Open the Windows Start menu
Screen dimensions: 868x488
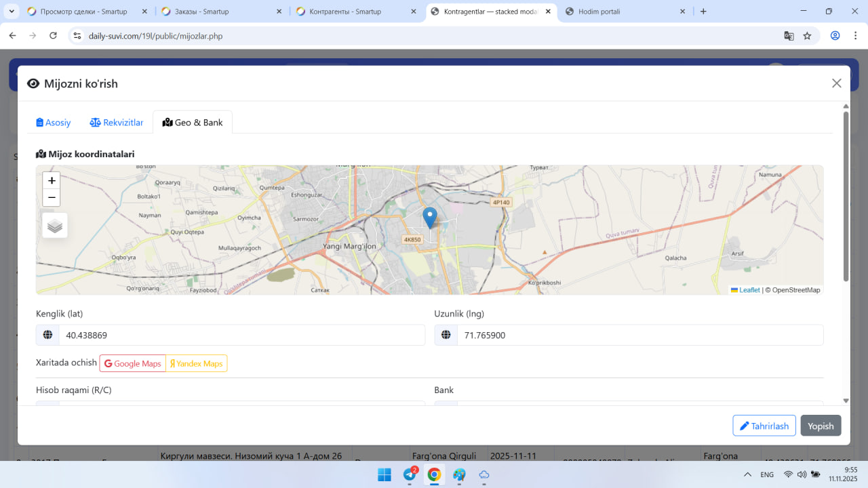pos(384,474)
